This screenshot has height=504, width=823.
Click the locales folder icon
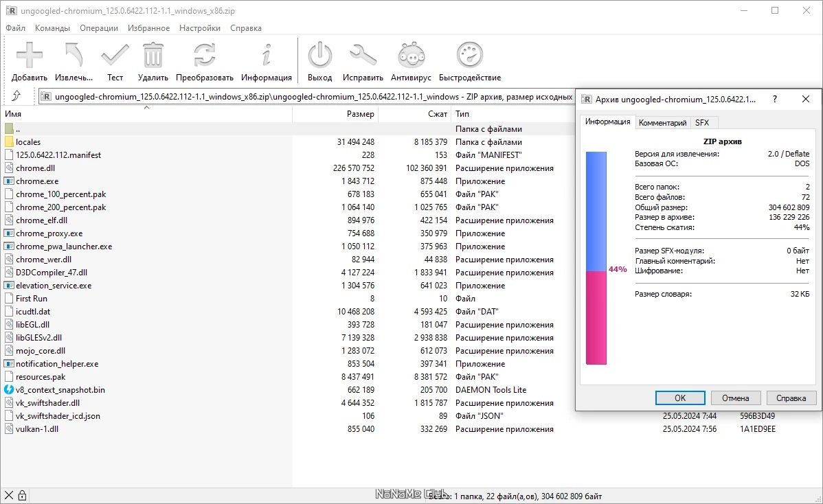9,141
